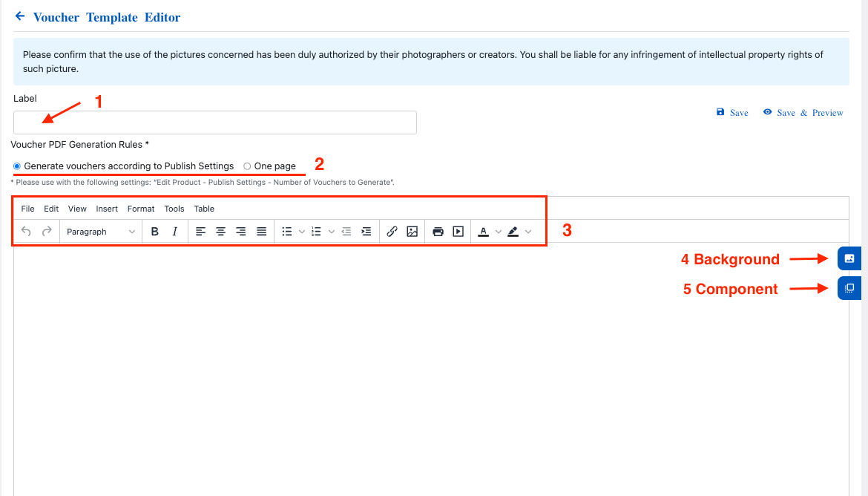Screen dimensions: 868x496
Task: Open the text color picker arrow
Action: [499, 231]
